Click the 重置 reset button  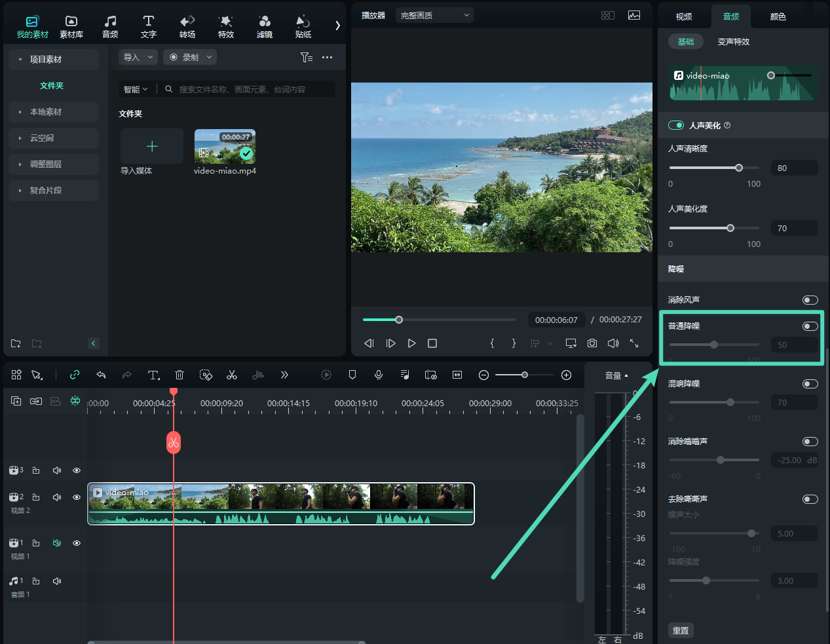tap(681, 630)
